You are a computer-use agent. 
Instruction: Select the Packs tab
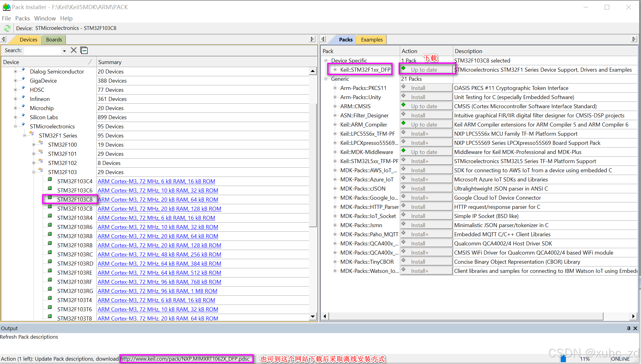[346, 40]
